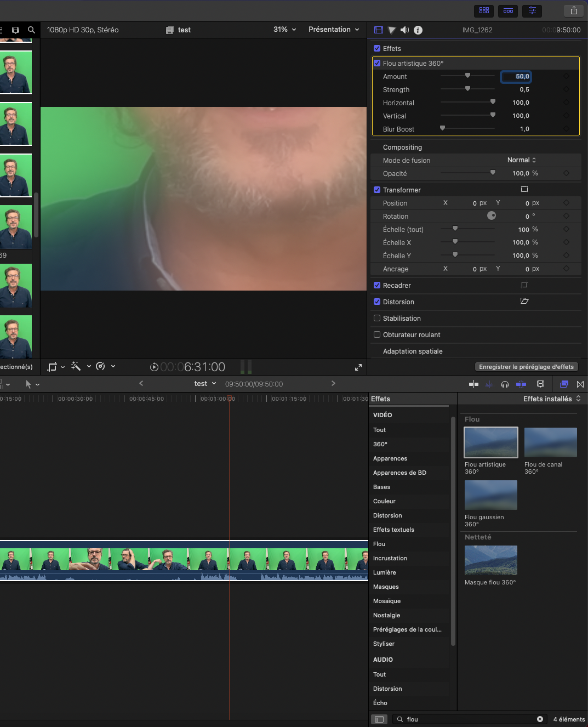
Task: Uncheck the Effets master checkbox
Action: (377, 48)
